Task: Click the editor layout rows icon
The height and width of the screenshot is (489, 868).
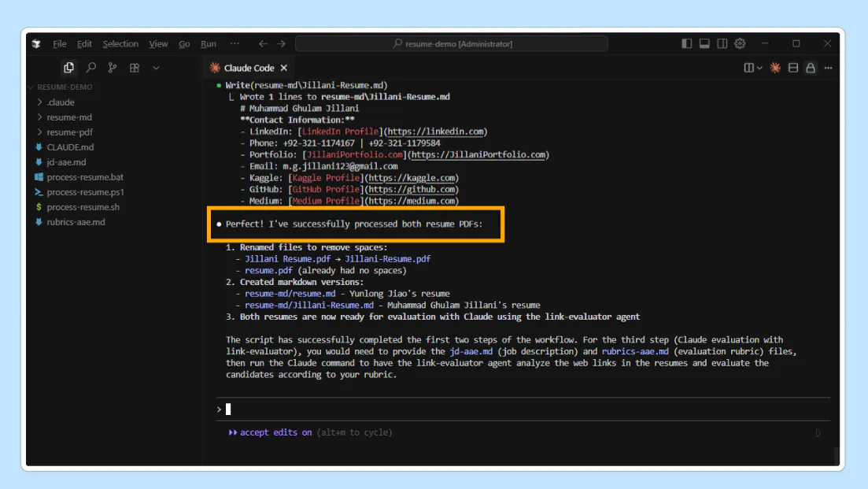Action: (793, 68)
